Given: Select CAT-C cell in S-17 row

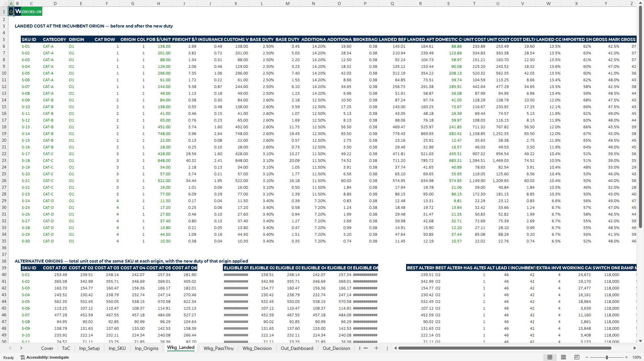Looking at the screenshot, I should (55, 154).
